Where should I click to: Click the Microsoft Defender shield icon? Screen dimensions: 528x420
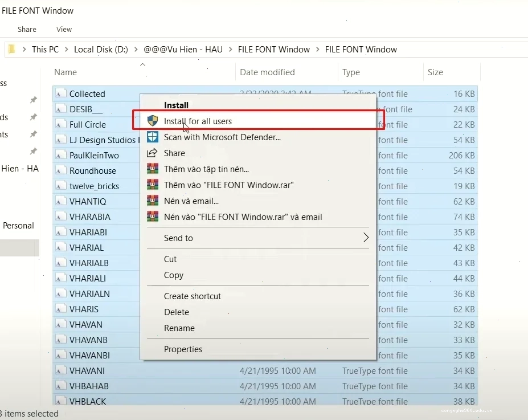[x=153, y=137]
